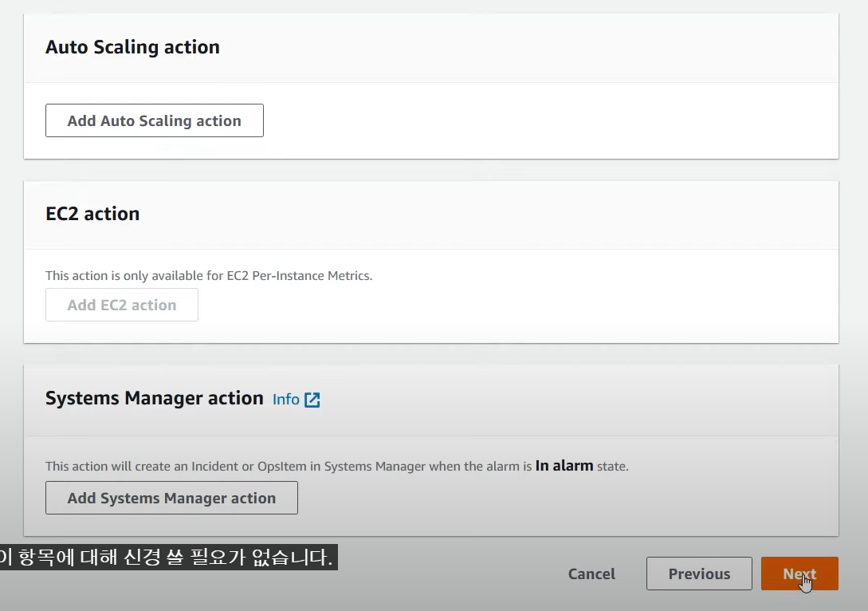
Task: Click the Incident or OpsItem description text
Action: coord(336,466)
